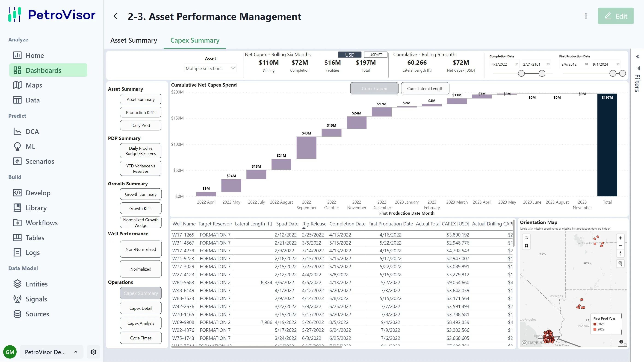Click the map search magnifier icon
644x362 pixels.
(620, 263)
